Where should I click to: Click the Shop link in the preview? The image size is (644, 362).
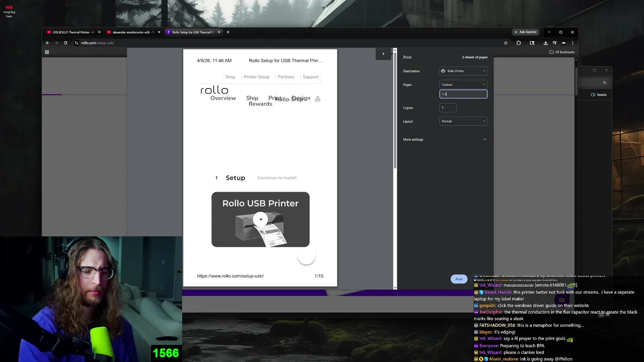(230, 77)
